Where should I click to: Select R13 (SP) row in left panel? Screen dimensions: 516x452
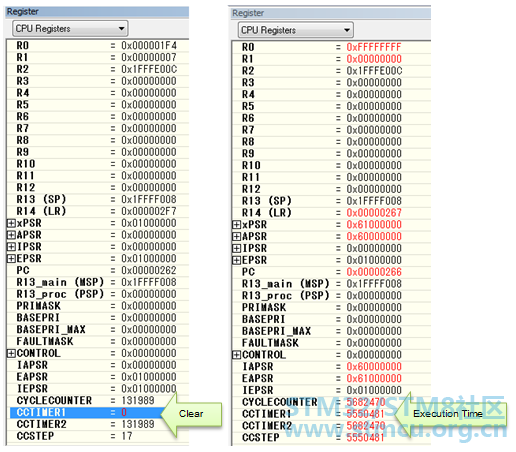coord(97,199)
